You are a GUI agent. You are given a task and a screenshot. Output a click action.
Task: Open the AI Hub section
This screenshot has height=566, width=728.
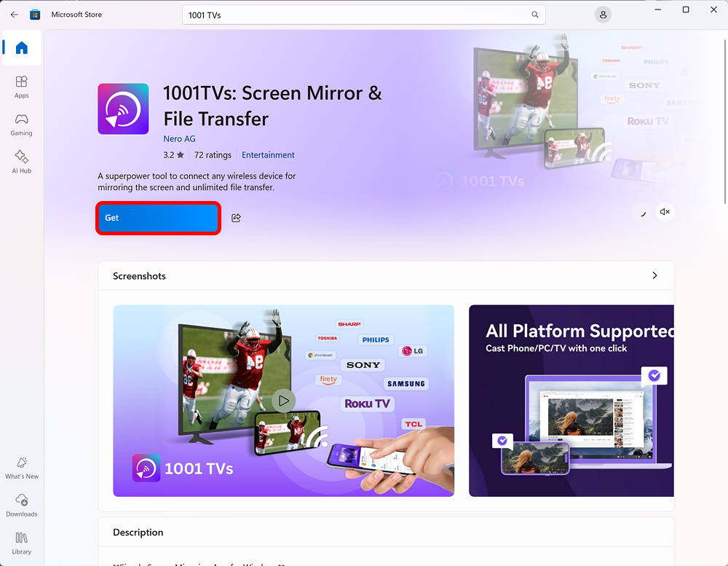coord(21,162)
